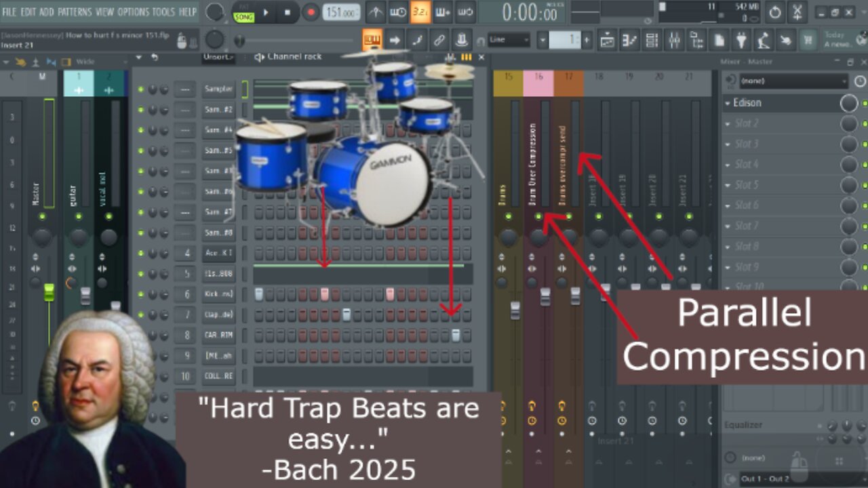This screenshot has height=488, width=868.
Task: Open the EDIT menu
Action: pyautogui.click(x=28, y=12)
